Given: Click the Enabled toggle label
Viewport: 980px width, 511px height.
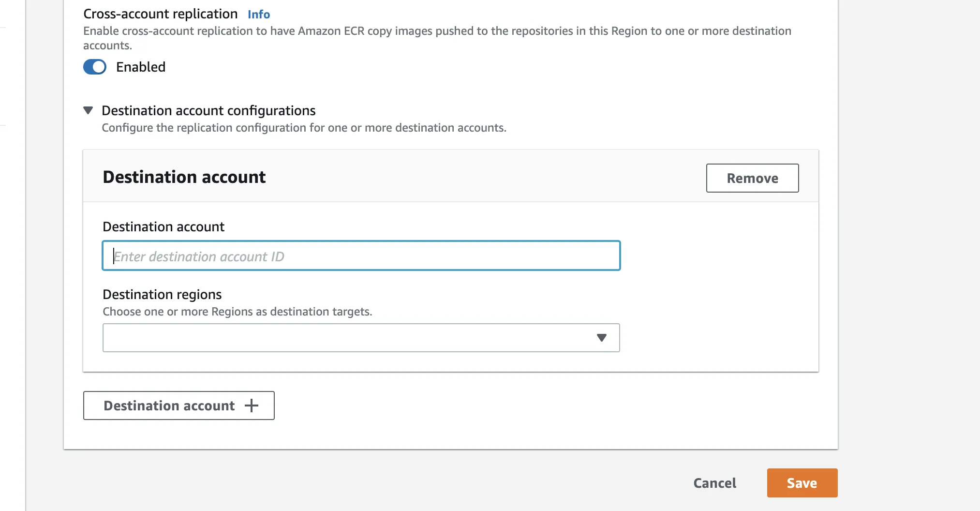Looking at the screenshot, I should 141,67.
